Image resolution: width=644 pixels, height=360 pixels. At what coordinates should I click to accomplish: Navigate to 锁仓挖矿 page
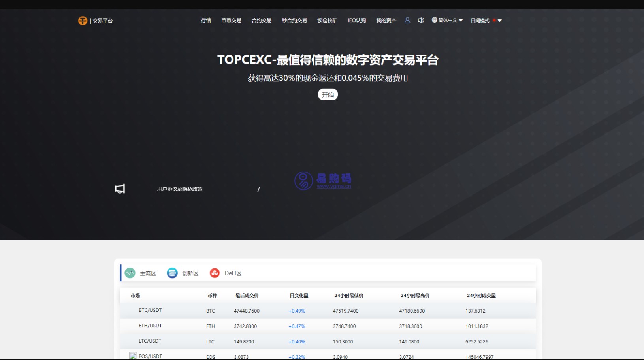click(327, 21)
